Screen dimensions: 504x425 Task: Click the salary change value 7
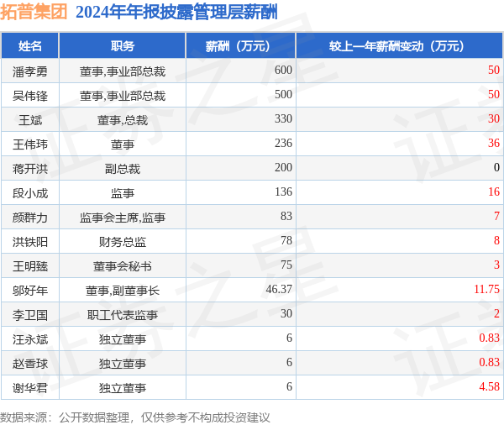496,216
